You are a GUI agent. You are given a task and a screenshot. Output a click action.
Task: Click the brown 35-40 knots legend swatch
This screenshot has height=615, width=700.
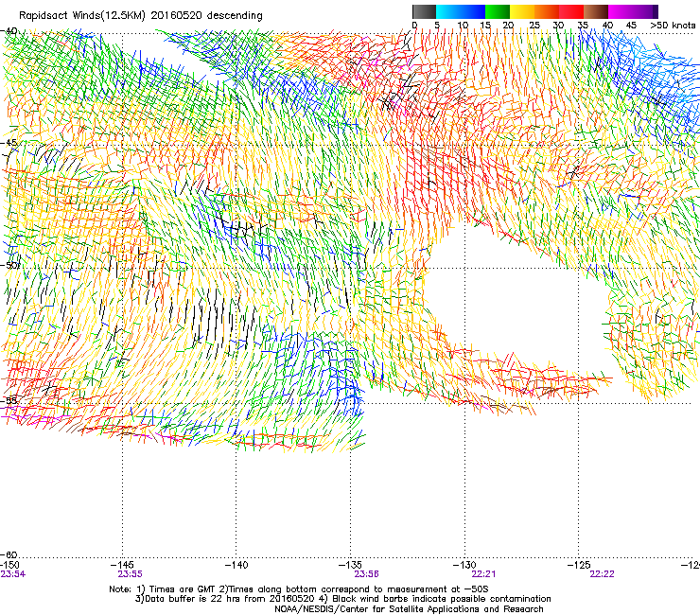tap(596, 11)
